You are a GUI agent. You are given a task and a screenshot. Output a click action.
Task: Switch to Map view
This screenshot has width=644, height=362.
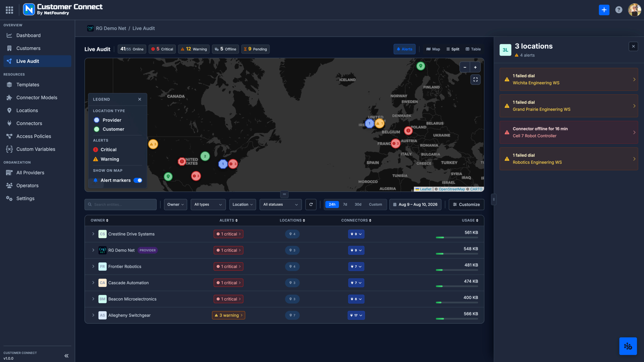coord(433,49)
